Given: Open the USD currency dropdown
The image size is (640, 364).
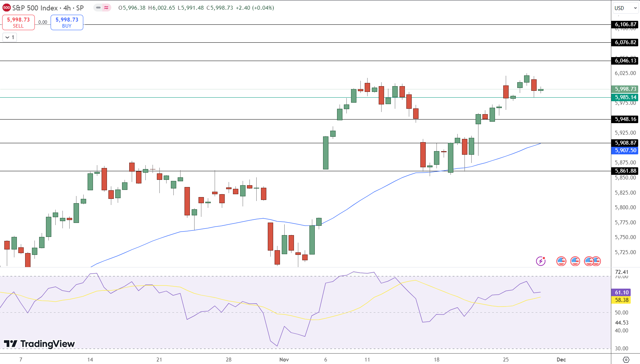Looking at the screenshot, I should pos(625,8).
